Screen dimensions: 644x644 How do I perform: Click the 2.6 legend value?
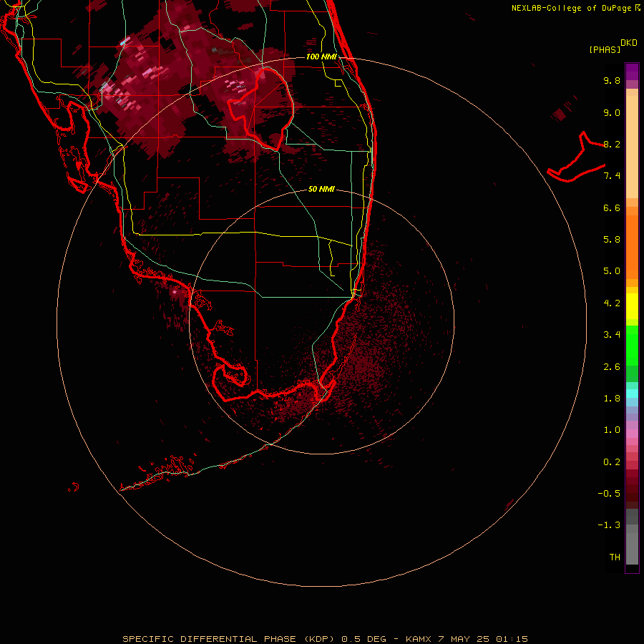612,367
